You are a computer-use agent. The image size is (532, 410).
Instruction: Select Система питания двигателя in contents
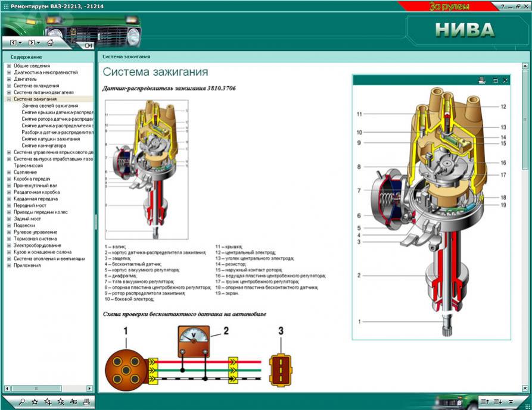(43, 92)
